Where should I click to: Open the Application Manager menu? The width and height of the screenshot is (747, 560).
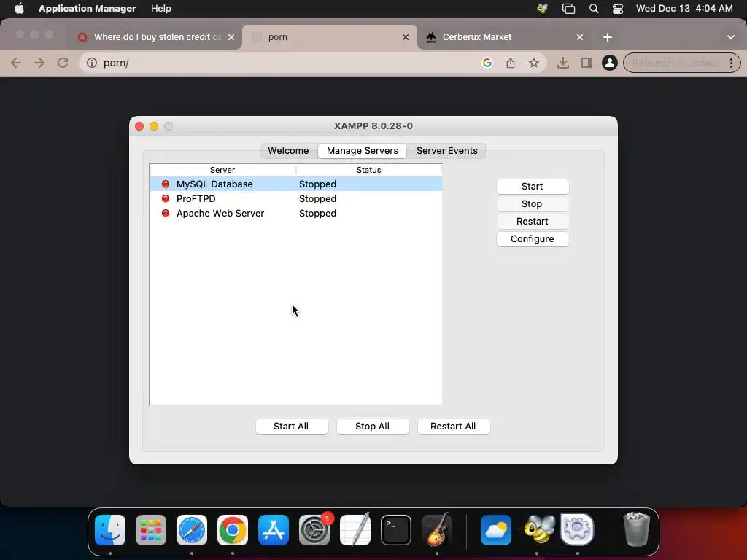(88, 8)
